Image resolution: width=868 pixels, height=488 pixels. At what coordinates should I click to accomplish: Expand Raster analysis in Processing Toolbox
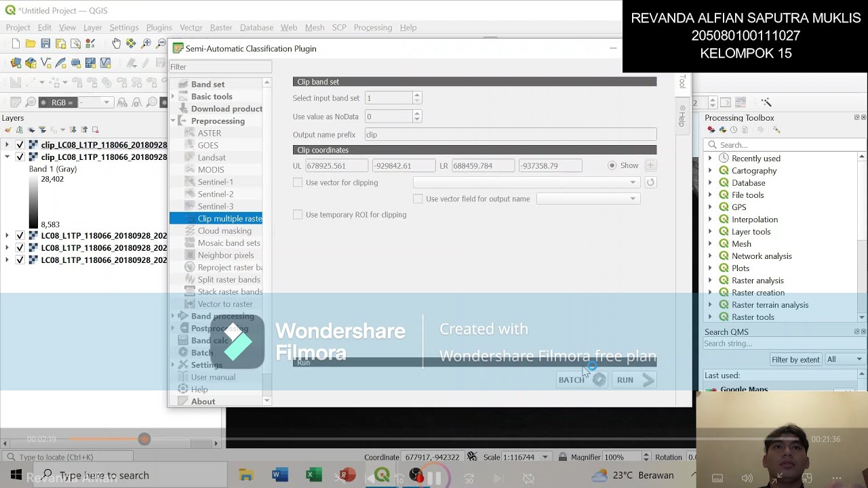710,281
